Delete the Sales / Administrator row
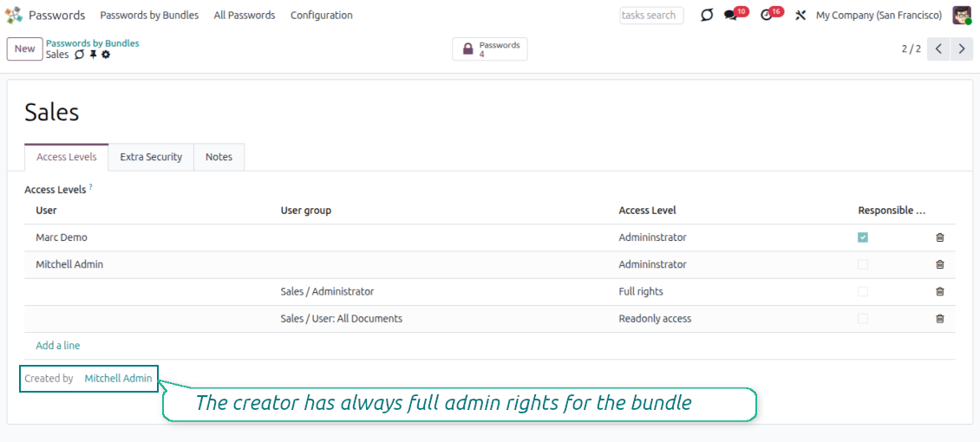Image resolution: width=980 pixels, height=442 pixels. coord(940,292)
